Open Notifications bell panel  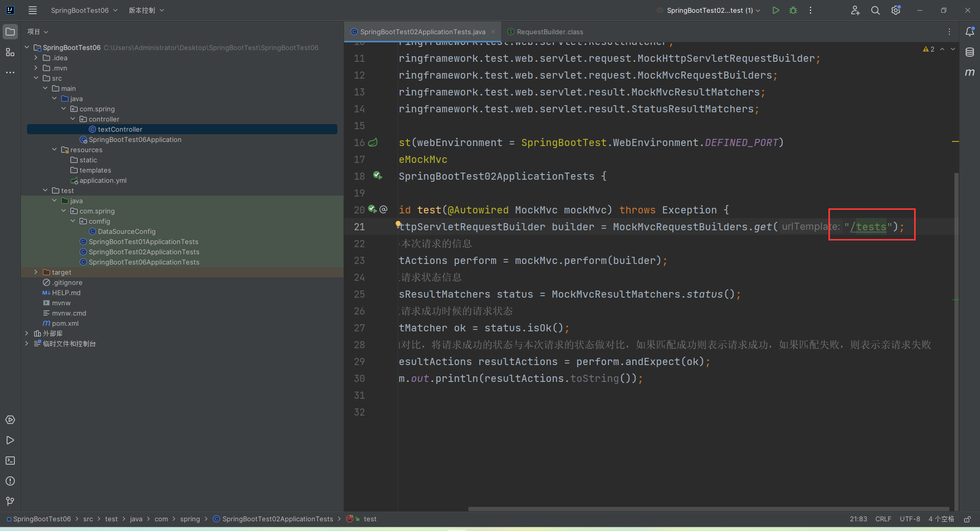coord(970,32)
